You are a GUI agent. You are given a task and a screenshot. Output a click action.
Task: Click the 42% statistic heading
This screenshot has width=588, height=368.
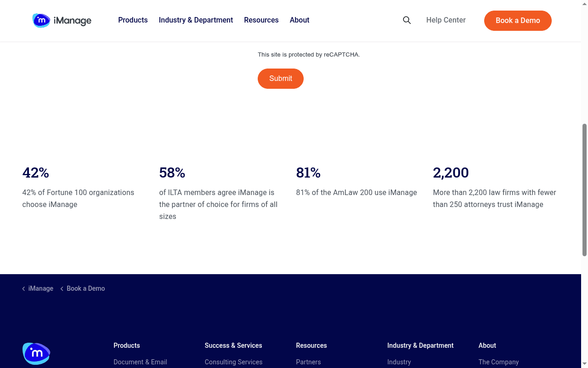pos(36,173)
